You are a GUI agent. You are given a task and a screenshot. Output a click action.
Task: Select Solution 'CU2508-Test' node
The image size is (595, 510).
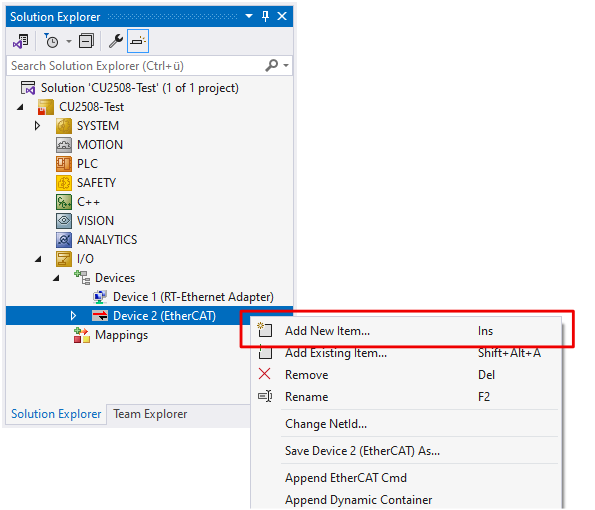pos(140,88)
